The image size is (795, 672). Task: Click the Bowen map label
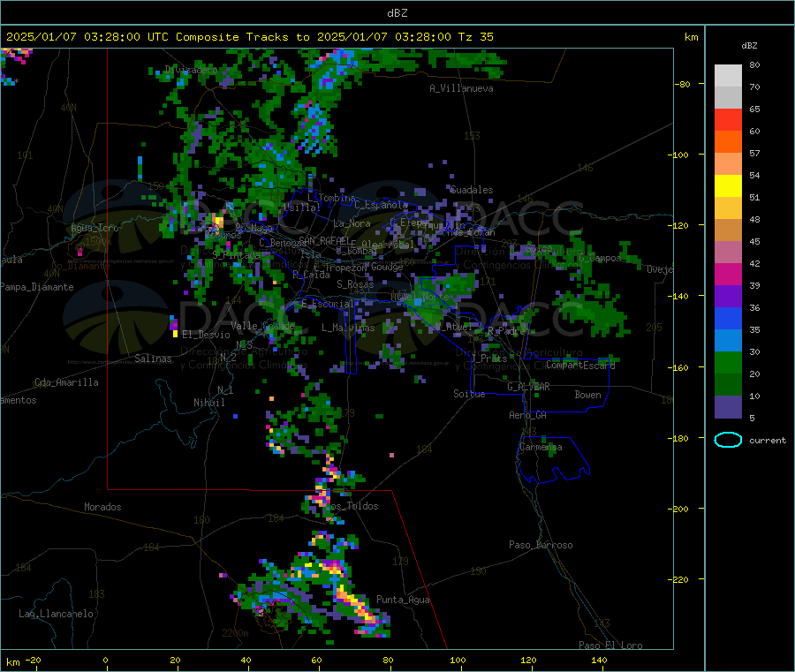pos(587,395)
